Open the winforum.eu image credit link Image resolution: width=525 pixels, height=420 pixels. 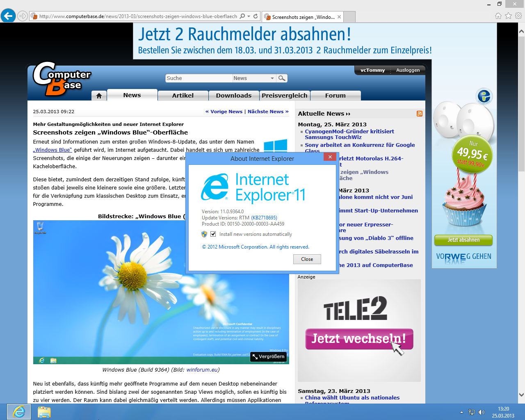202,370
